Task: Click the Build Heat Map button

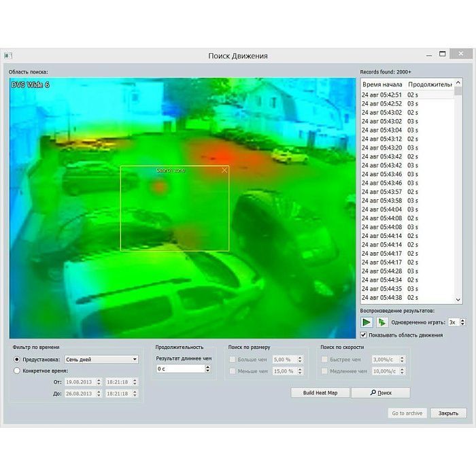Action: pos(320,393)
